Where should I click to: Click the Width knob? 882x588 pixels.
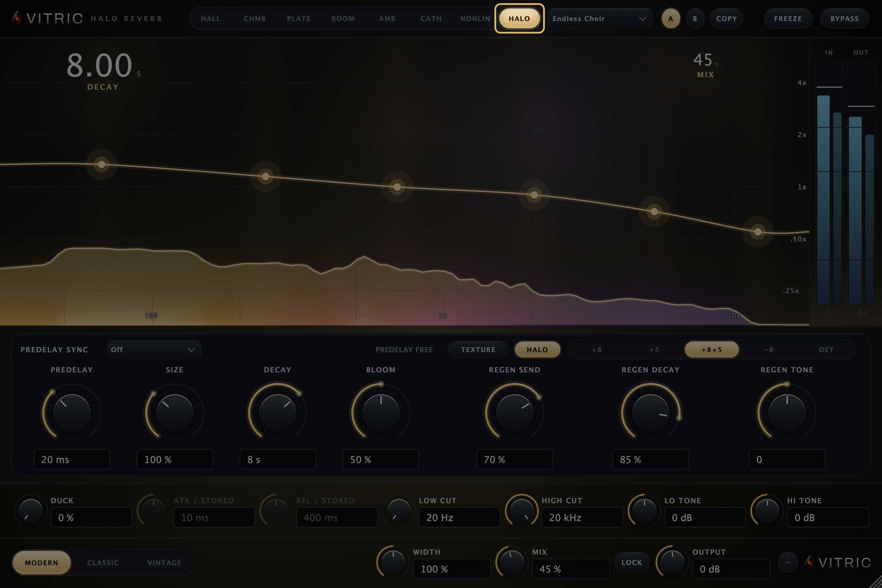tap(393, 562)
